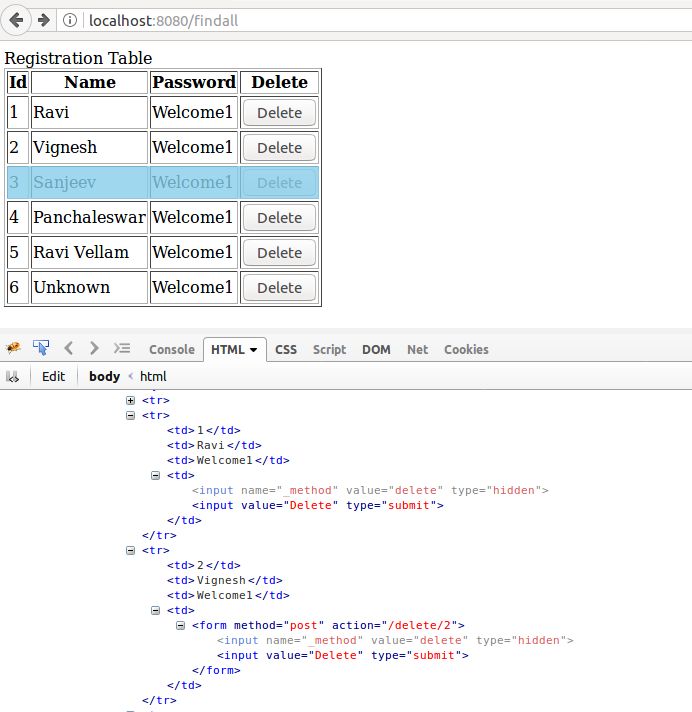692x712 pixels.
Task: Click the Name column header
Action: click(89, 82)
